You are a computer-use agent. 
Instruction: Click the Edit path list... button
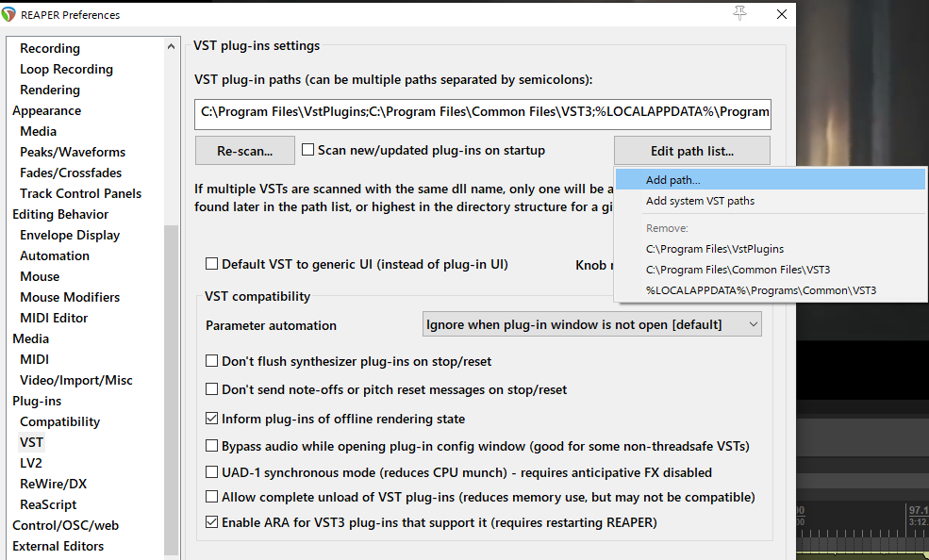[x=692, y=151]
